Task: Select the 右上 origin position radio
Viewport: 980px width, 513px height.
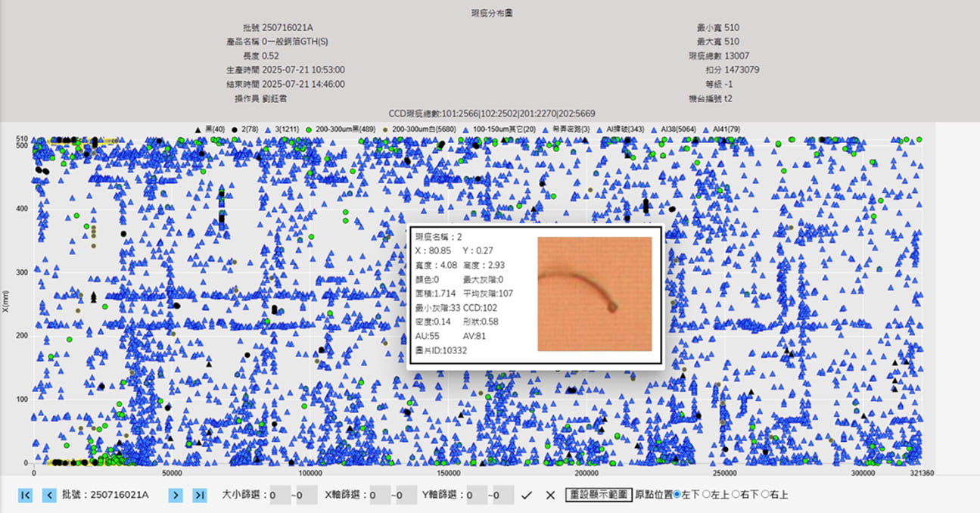Action: [x=765, y=495]
